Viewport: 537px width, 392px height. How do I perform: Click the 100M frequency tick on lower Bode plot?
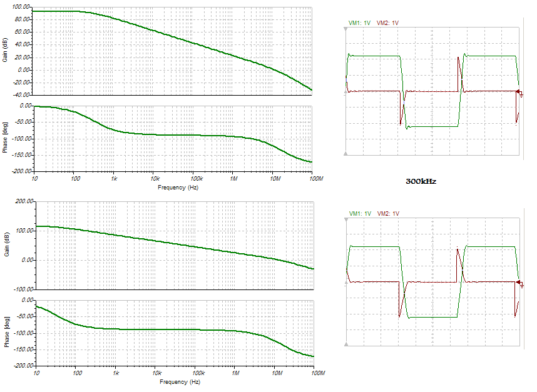(x=319, y=373)
